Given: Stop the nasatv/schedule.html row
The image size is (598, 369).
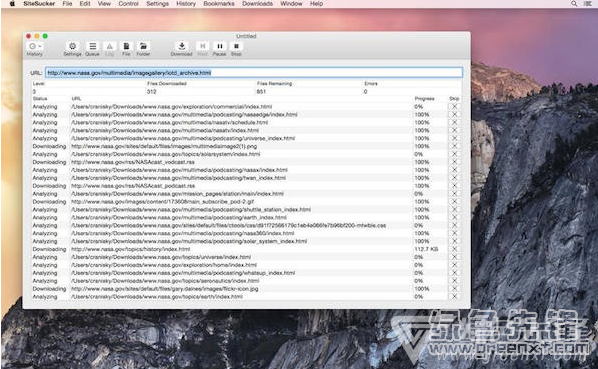Looking at the screenshot, I should coord(454,122).
